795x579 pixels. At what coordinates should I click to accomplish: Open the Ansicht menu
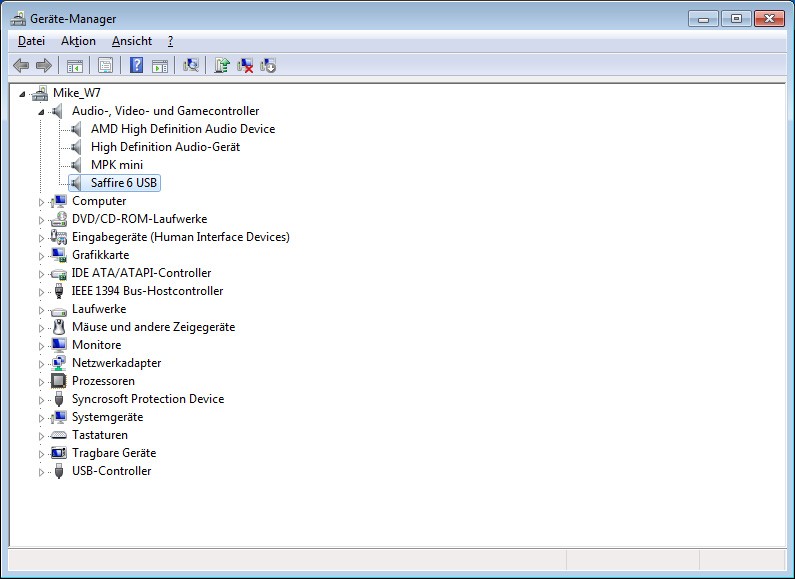(x=132, y=41)
